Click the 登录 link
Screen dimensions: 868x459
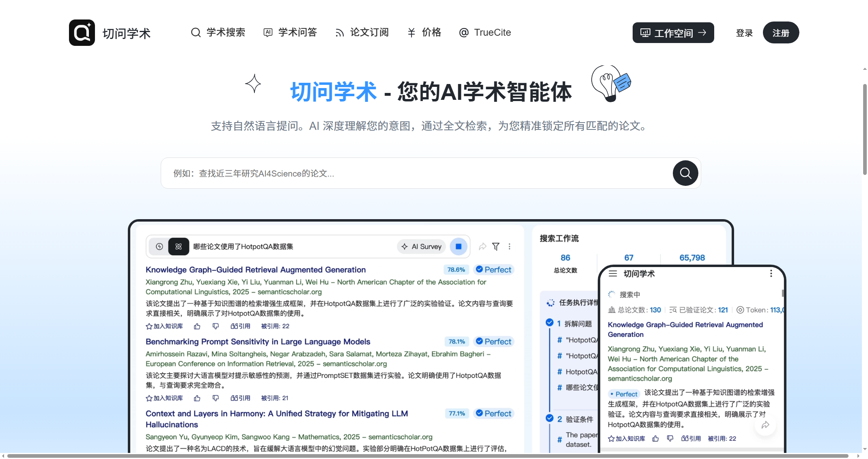click(x=744, y=33)
